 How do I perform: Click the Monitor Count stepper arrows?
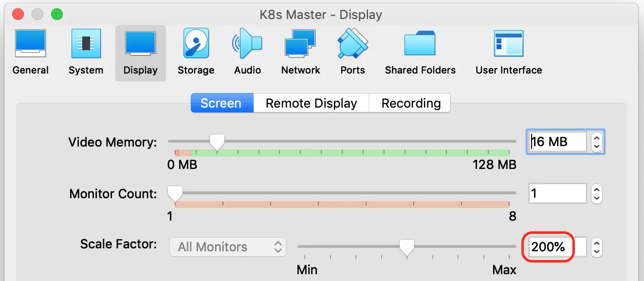tap(596, 194)
